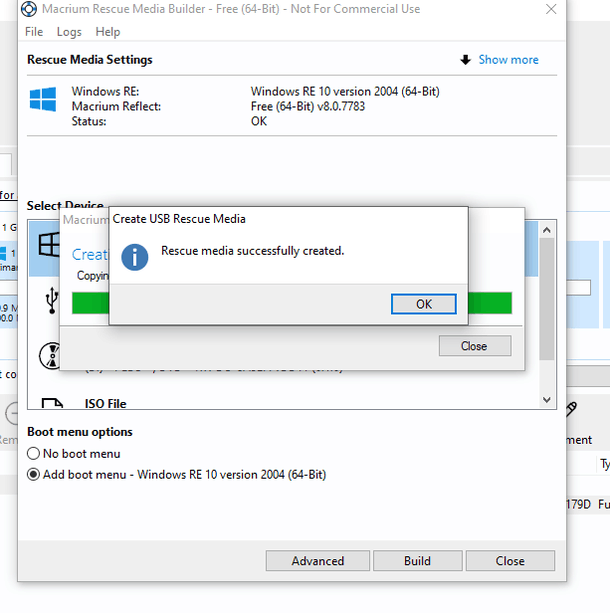Click the Free (64-Bit) v8.0.7783 version text

pyautogui.click(x=308, y=106)
